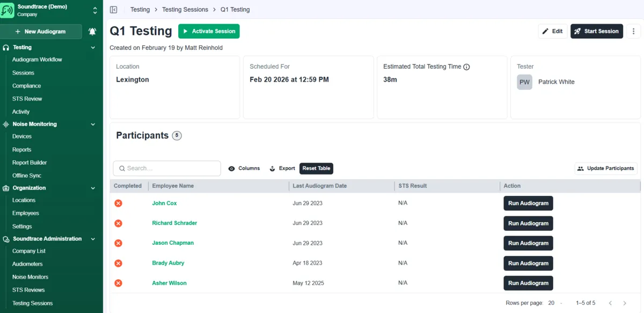Export the participants table
Viewport: 644px width, 313px height.
tap(282, 169)
